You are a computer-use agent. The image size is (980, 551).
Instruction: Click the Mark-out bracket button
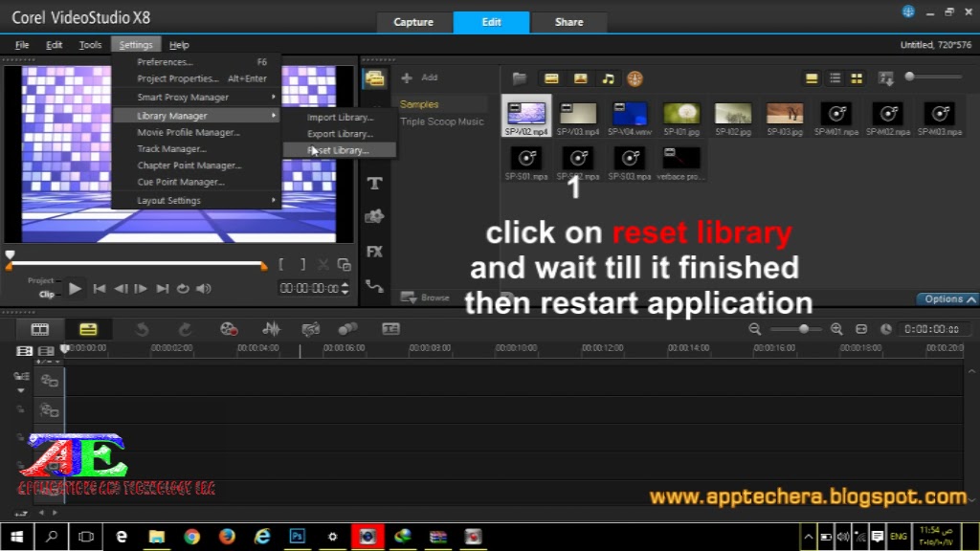(303, 265)
